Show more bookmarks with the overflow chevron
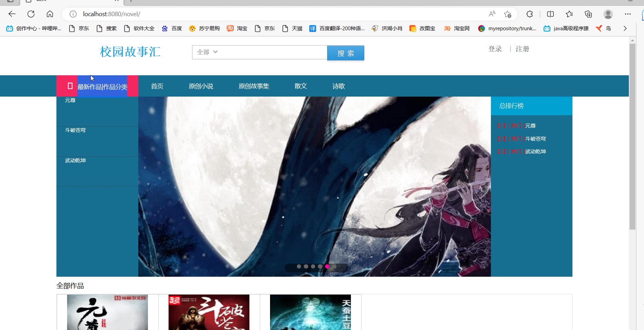Screen dimensions: 644x330 625,29
